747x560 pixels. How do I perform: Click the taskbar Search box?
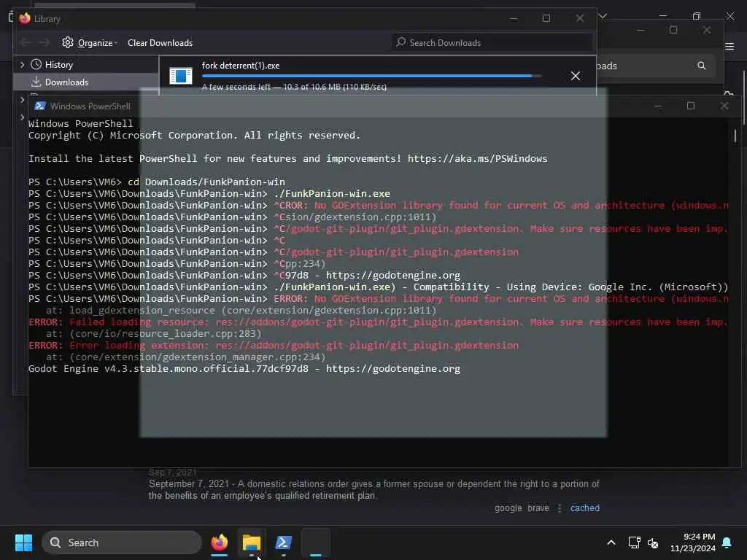click(x=122, y=542)
